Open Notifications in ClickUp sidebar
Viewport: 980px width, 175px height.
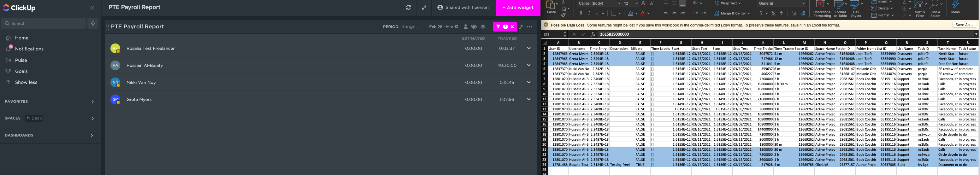pos(29,49)
